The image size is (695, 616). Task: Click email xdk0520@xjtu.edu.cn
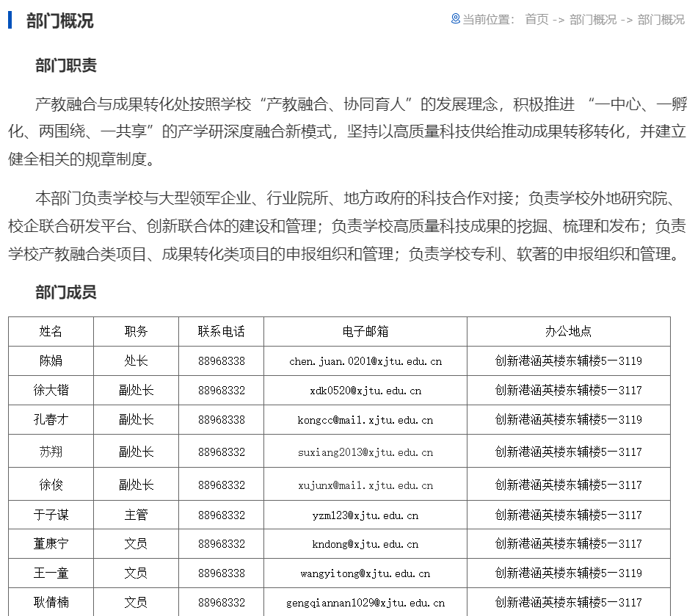coord(365,391)
